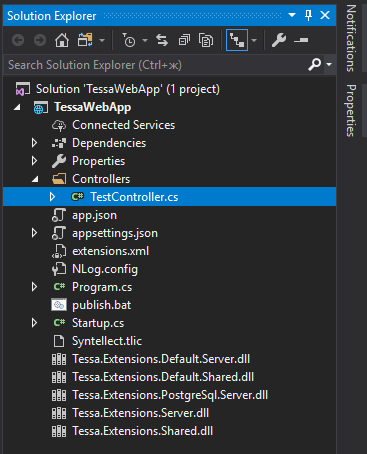Click the Collapse All icon
367x454 pixels.
point(184,40)
